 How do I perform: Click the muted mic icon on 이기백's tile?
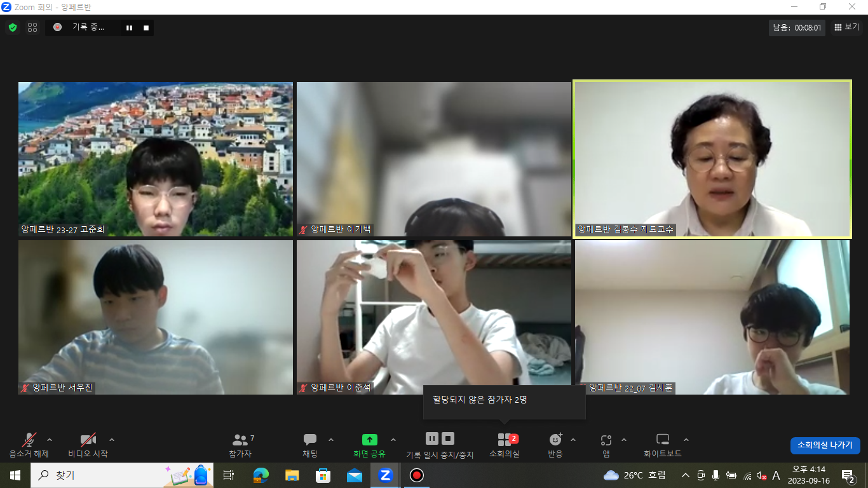[x=304, y=229]
